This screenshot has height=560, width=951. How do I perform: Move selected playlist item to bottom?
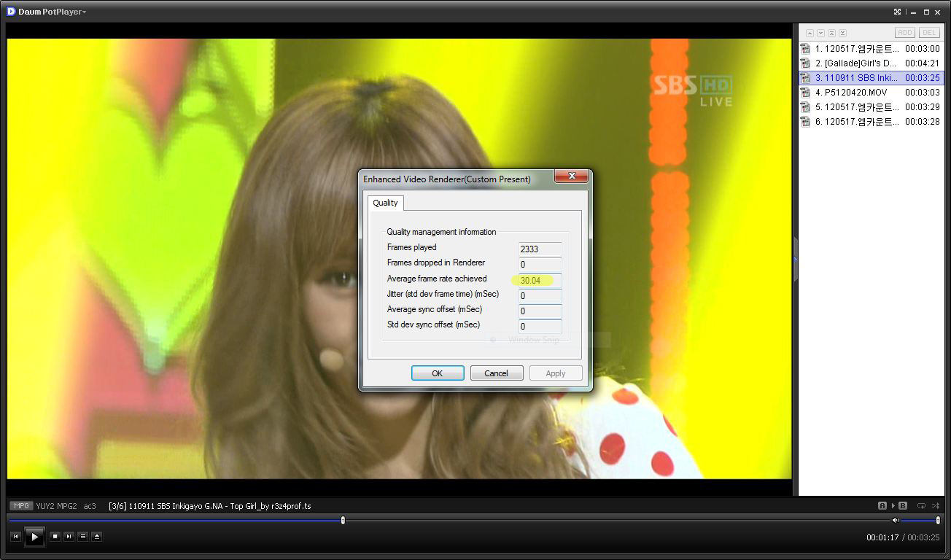coord(842,33)
